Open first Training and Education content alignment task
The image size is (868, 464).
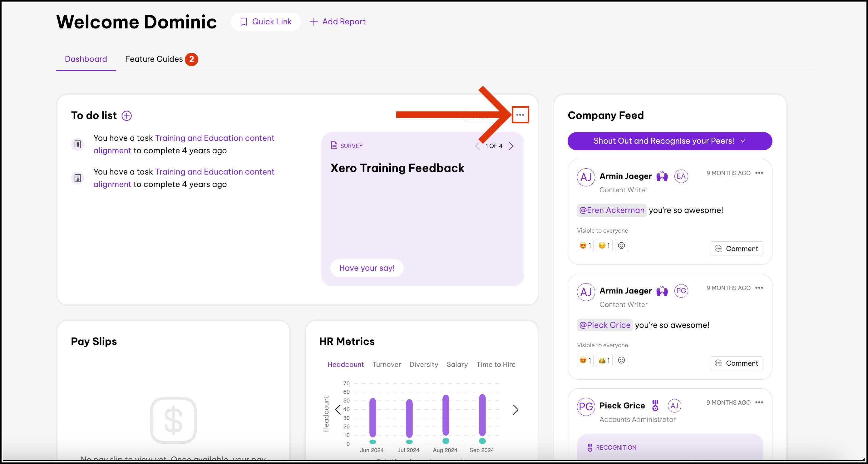click(214, 138)
